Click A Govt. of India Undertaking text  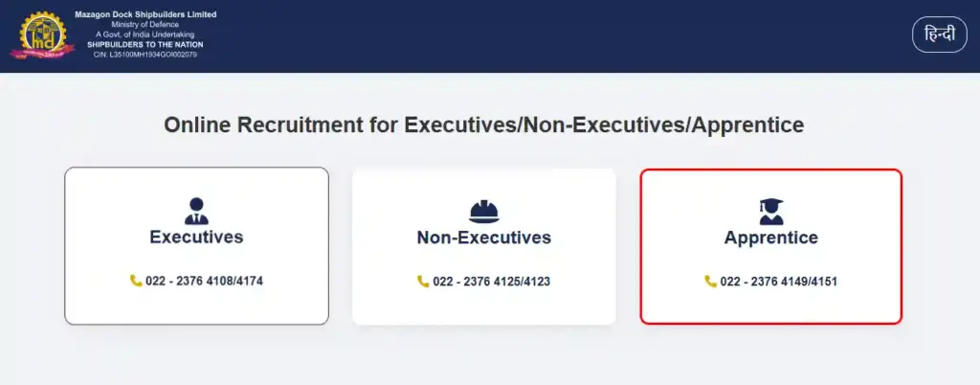coord(145,34)
